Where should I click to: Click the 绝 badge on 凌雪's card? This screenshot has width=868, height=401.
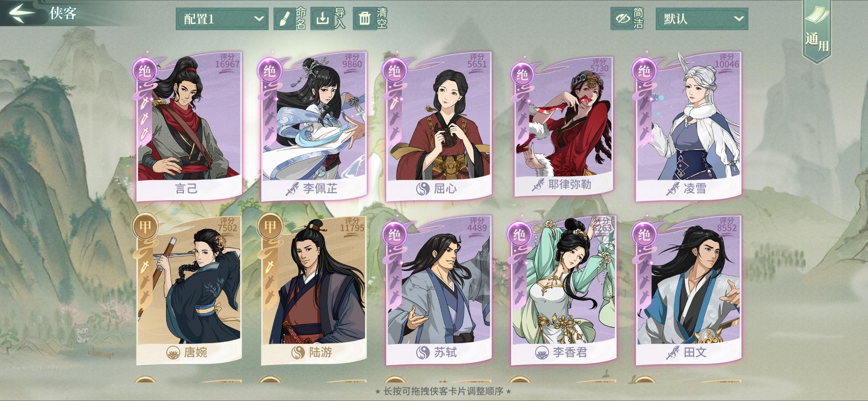(644, 71)
